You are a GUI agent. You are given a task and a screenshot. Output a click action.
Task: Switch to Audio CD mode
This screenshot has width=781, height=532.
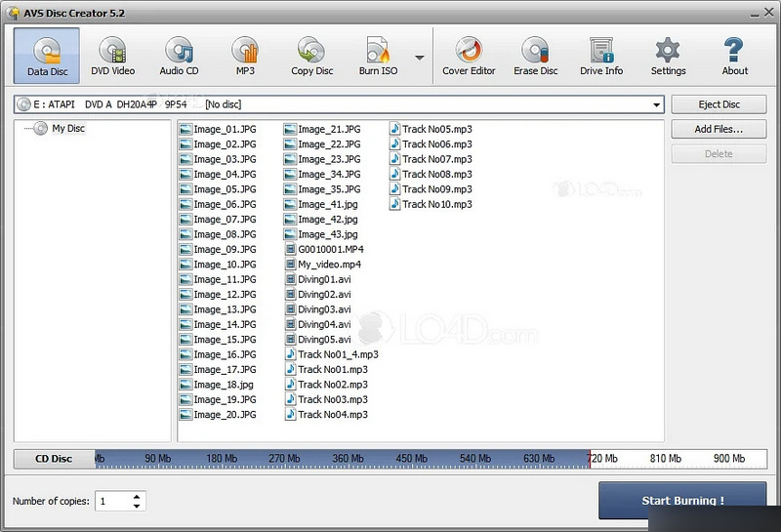(179, 55)
